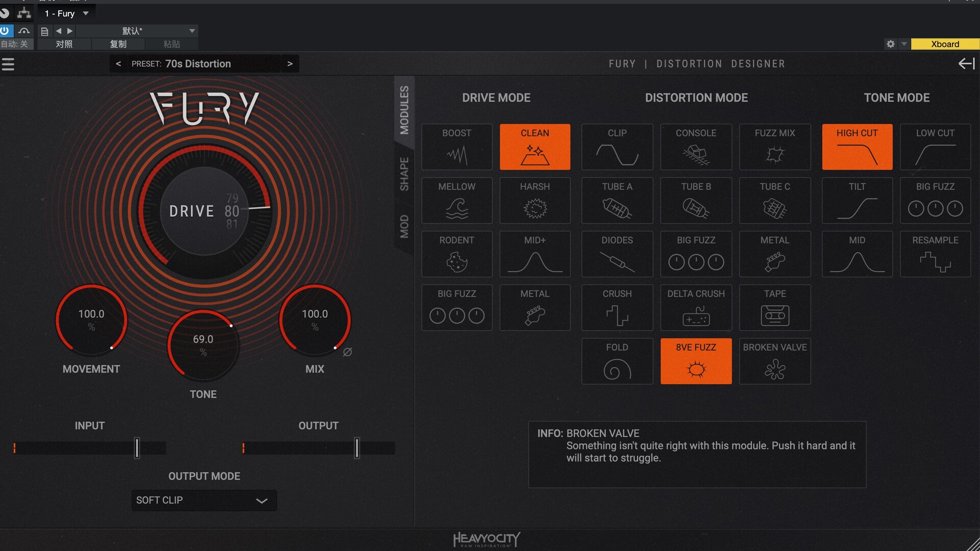Toggle the phase invert icon near MIX
The image size is (980, 551).
(348, 352)
